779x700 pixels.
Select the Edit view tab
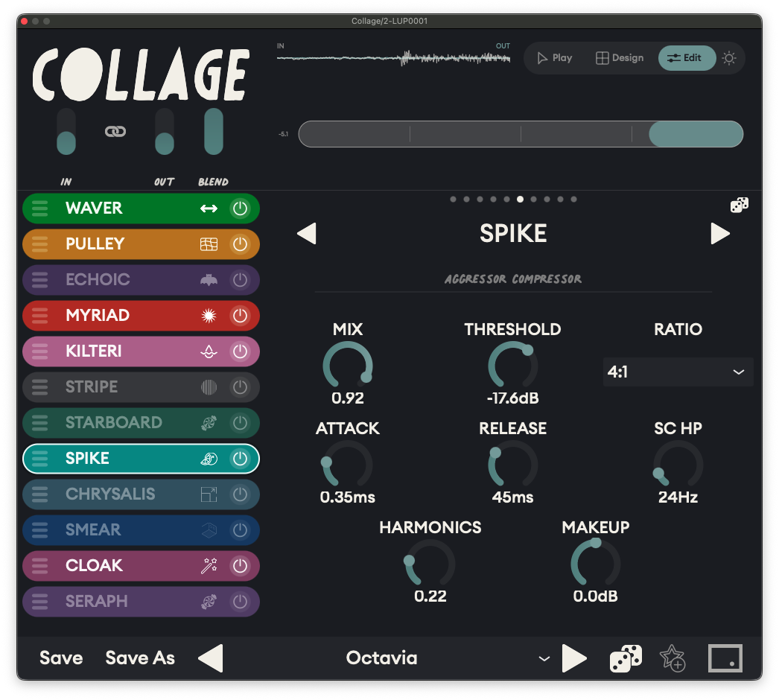click(687, 58)
